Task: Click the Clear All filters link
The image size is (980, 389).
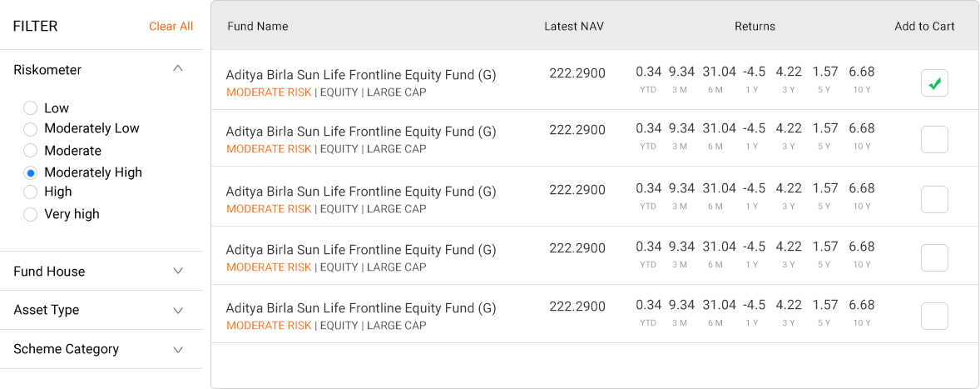Action: (x=171, y=27)
